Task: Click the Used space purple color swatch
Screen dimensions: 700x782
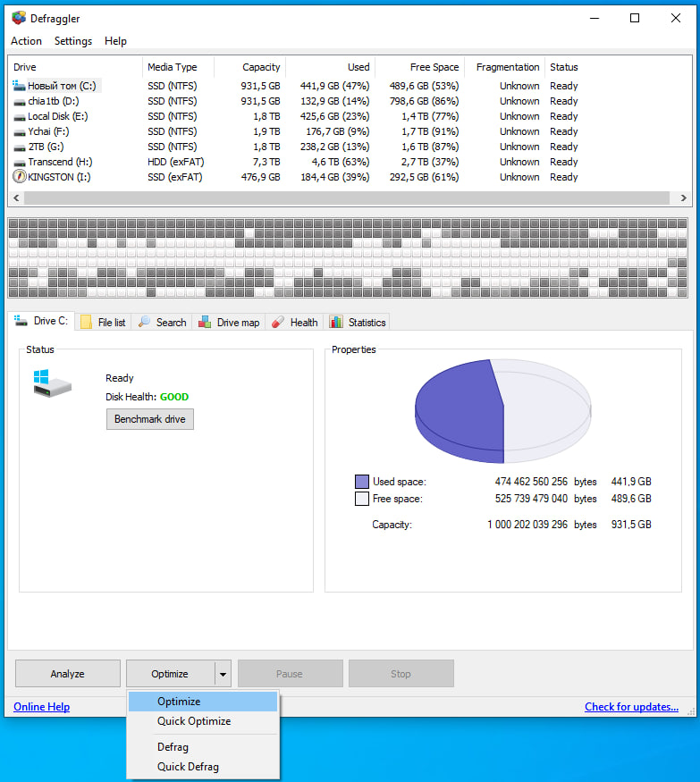Action: click(x=362, y=482)
